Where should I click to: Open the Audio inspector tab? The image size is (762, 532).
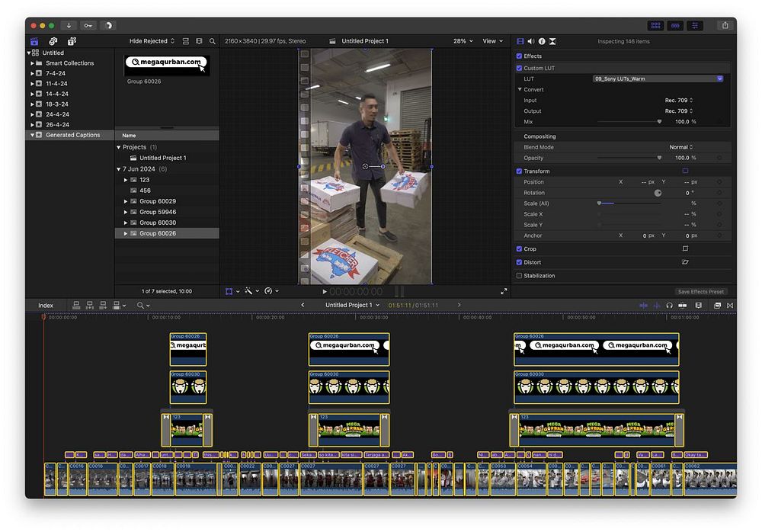pyautogui.click(x=531, y=41)
